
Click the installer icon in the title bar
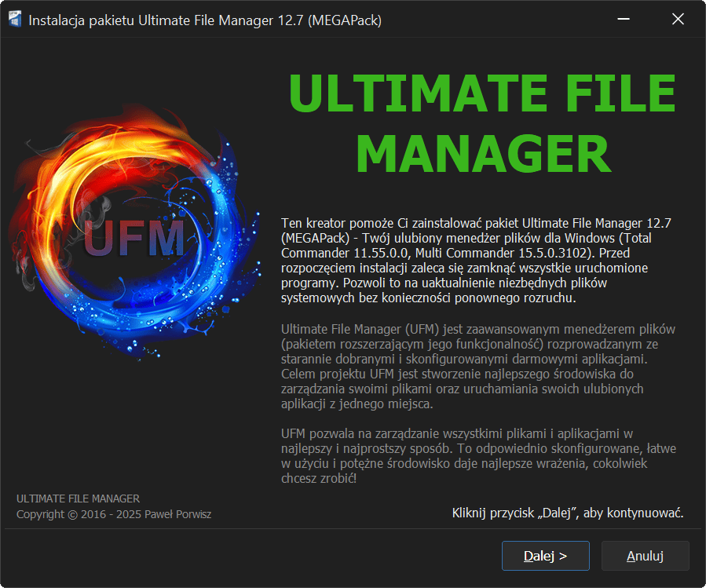15,20
